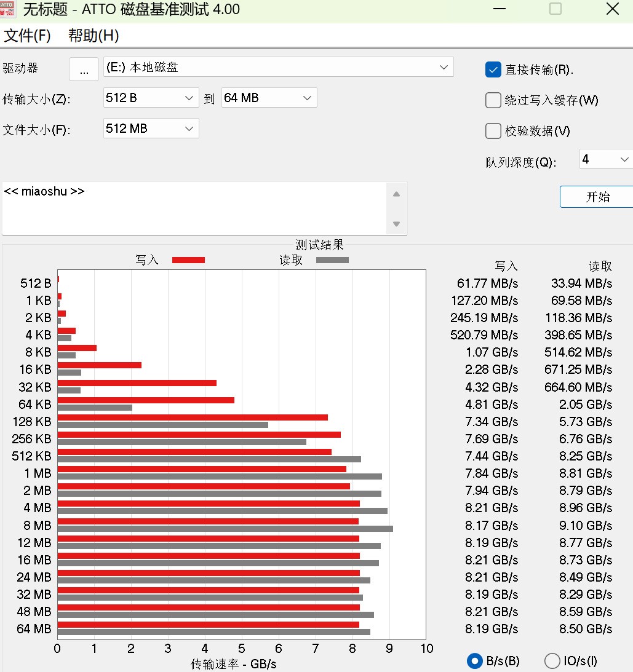Click the "..." drive browse button
Screen dimensions: 633x672
pyautogui.click(x=84, y=69)
